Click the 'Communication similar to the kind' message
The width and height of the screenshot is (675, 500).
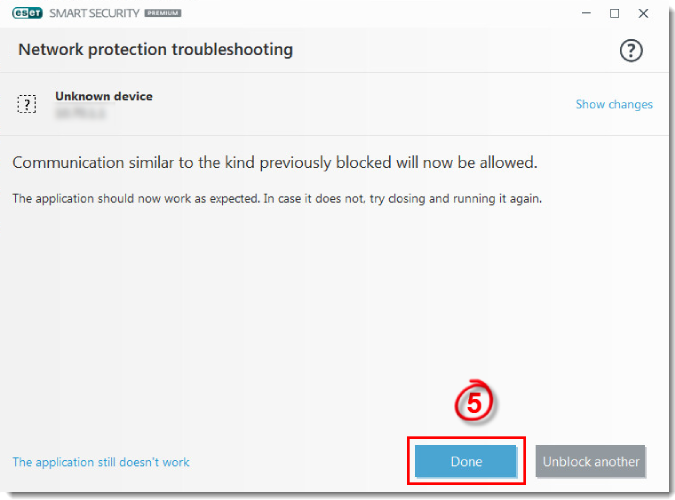(x=275, y=162)
